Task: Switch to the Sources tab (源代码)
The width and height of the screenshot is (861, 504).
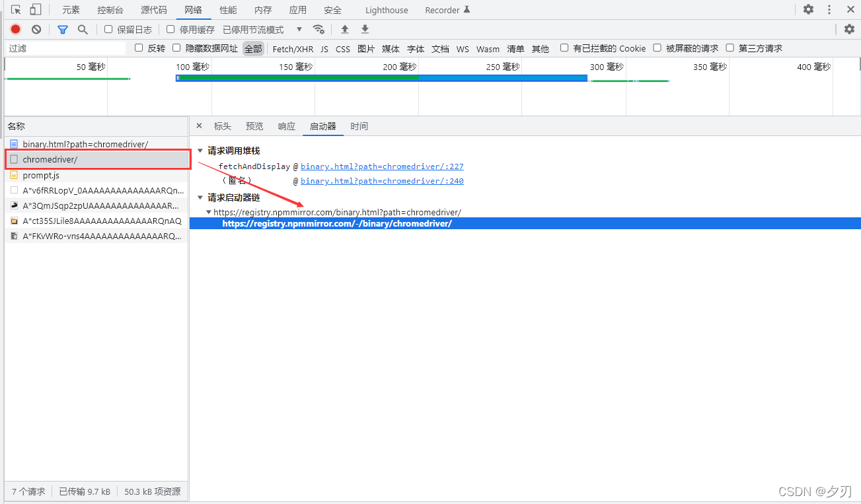Action: [x=154, y=10]
